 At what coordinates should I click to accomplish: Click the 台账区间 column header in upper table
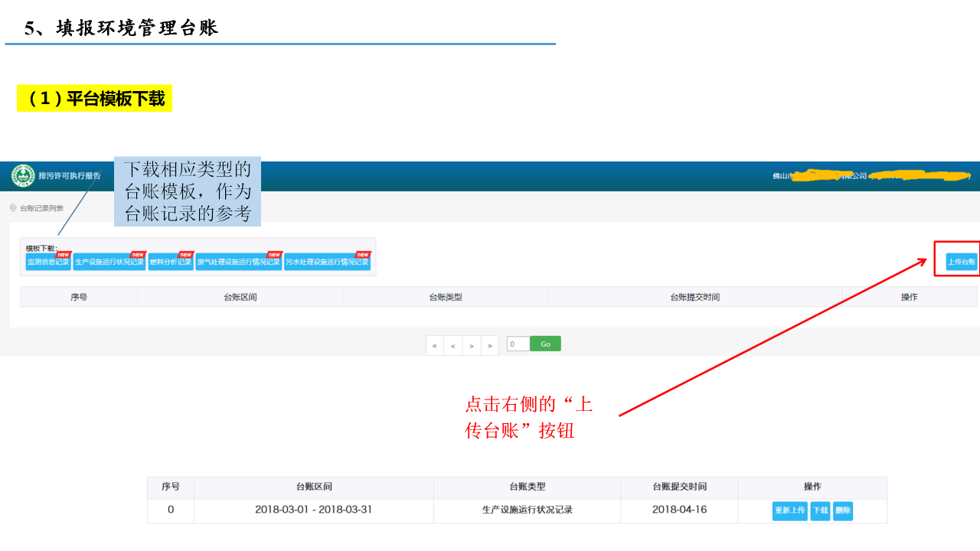coord(240,297)
